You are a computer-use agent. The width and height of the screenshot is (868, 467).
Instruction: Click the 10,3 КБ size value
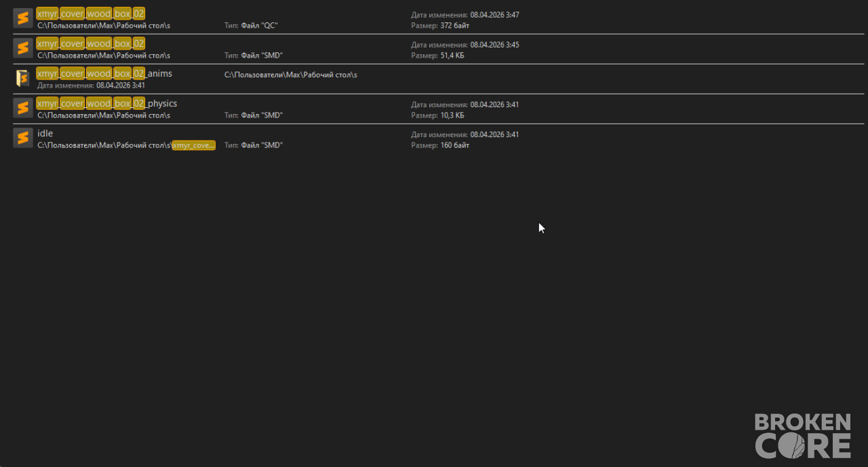452,115
